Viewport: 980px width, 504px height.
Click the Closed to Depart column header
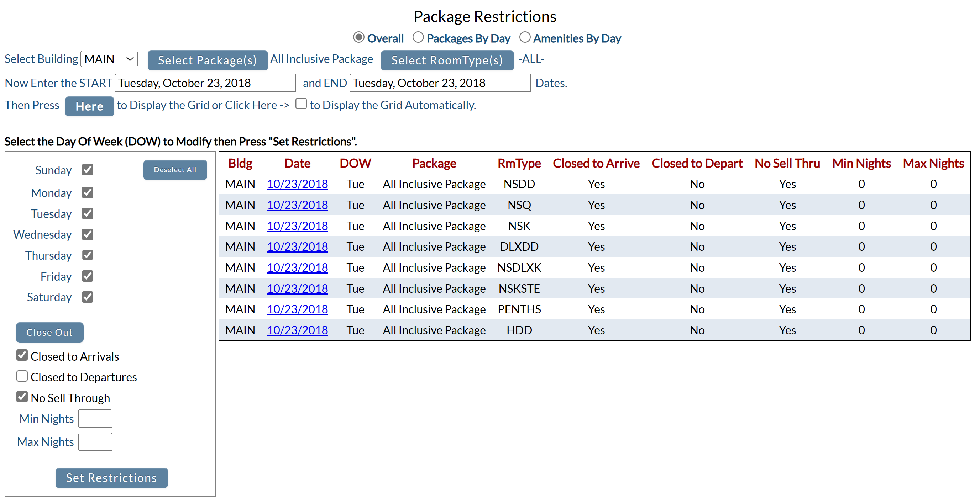point(697,163)
